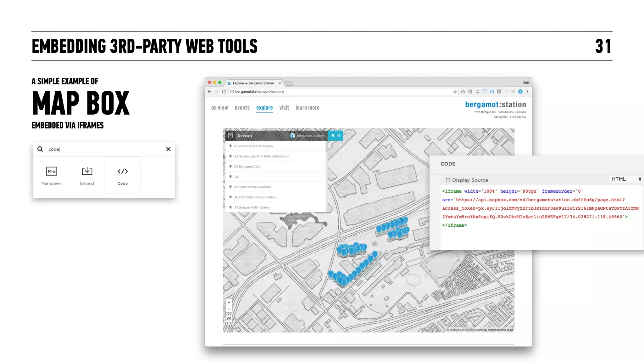Image resolution: width=644 pixels, height=362 pixels.
Task: Open the 'explore' nav item
Action: point(264,108)
